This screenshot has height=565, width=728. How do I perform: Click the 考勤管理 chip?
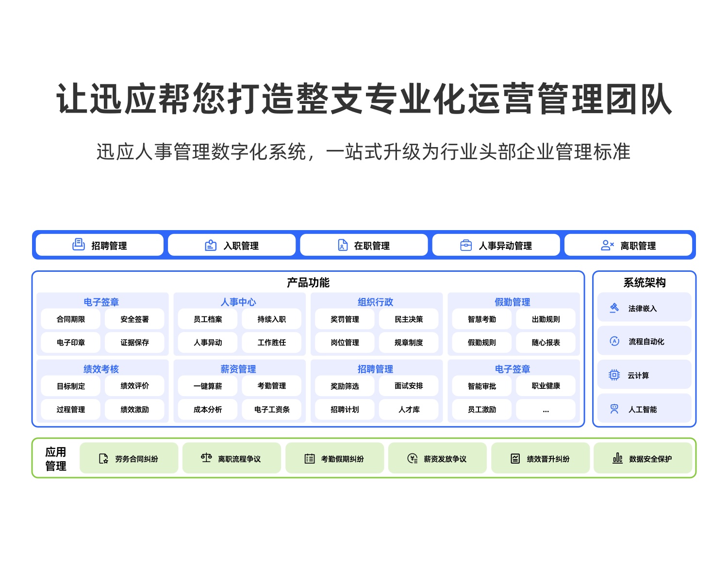click(x=272, y=386)
